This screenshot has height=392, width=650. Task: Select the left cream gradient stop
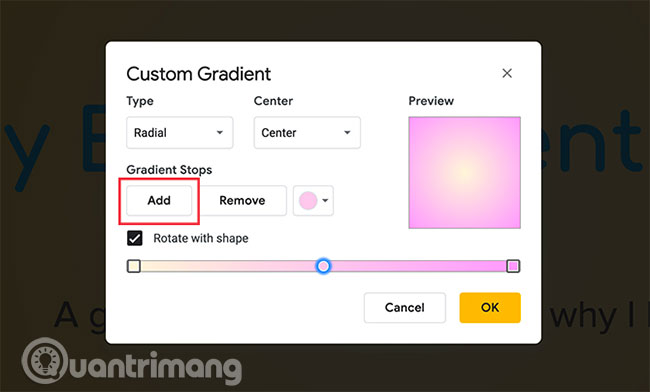133,266
